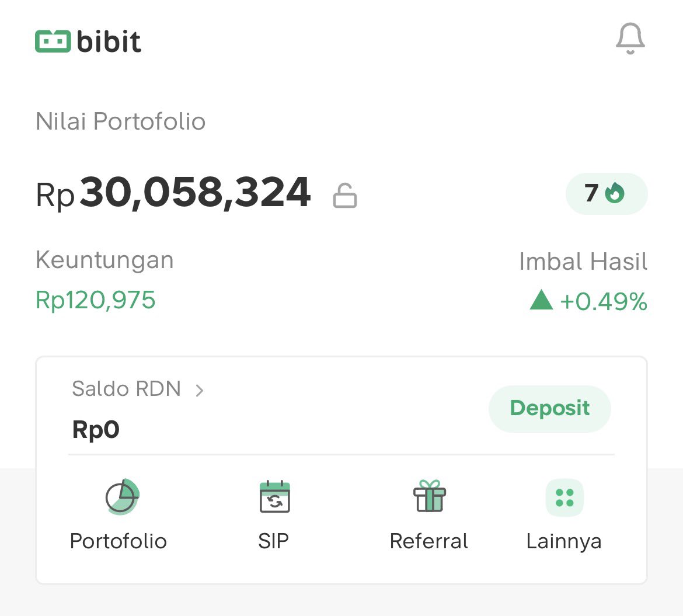
Task: Select the Lainnya menu label
Action: [x=564, y=542]
